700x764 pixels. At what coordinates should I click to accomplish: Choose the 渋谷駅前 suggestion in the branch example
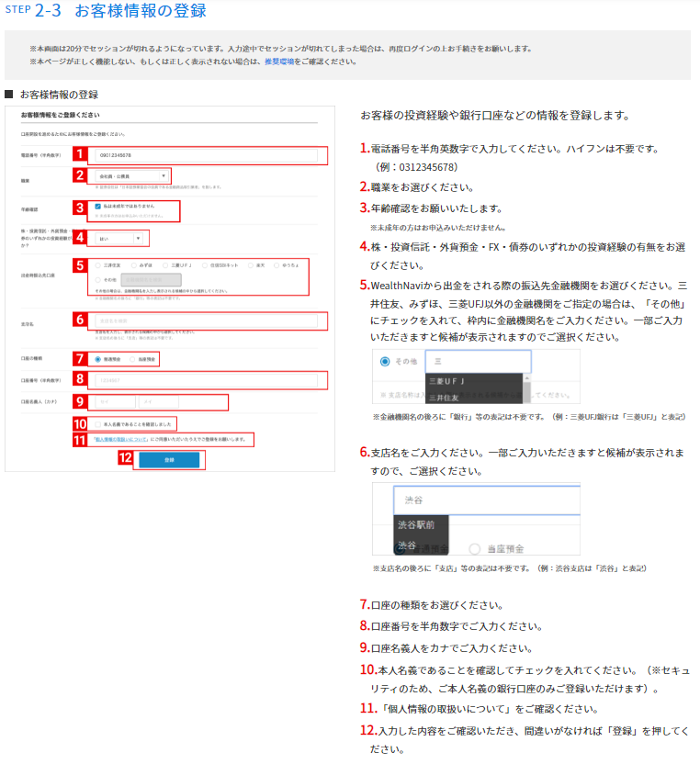421,524
